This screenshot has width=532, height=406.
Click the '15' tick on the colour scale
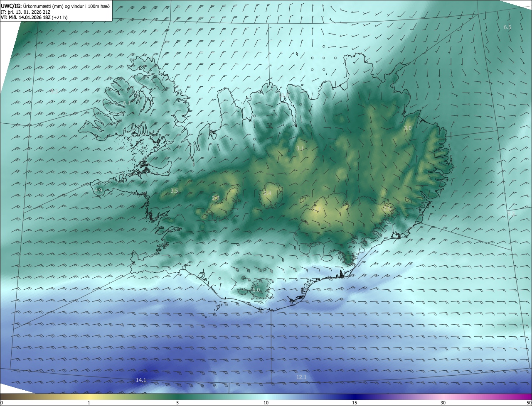[355, 403]
